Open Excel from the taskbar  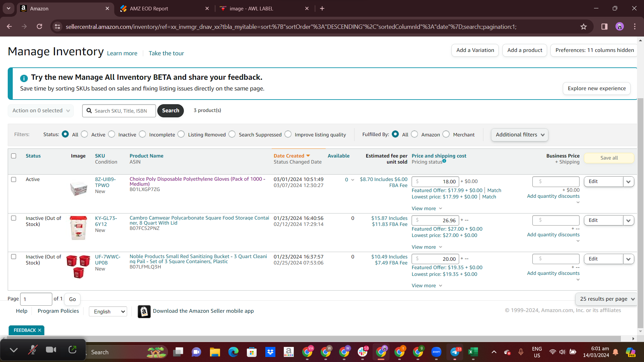(x=473, y=352)
